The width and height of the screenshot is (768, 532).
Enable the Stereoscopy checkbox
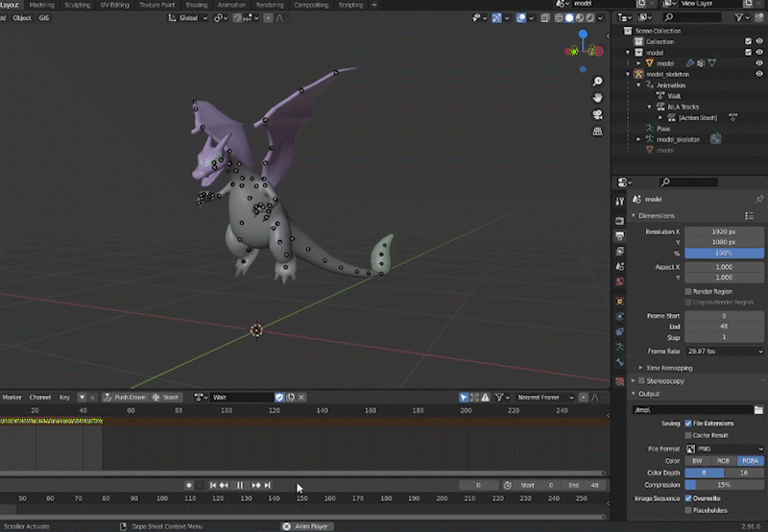(x=641, y=380)
